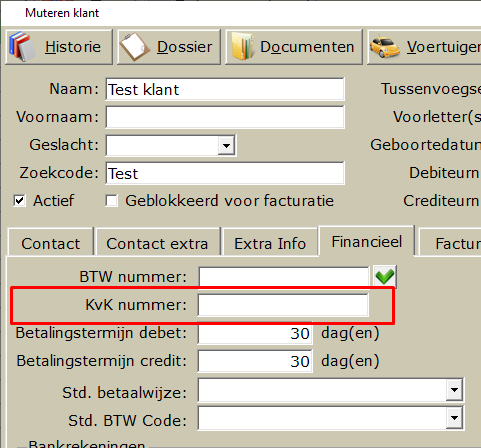Toggle the Actief checkbox
Image resolution: width=481 pixels, height=448 pixels.
point(19,201)
